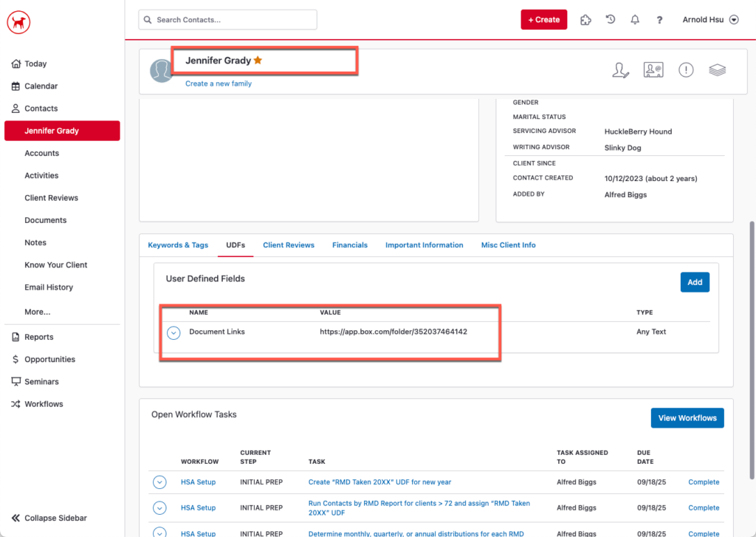
Task: Open the notifications bell icon
Action: coord(635,20)
